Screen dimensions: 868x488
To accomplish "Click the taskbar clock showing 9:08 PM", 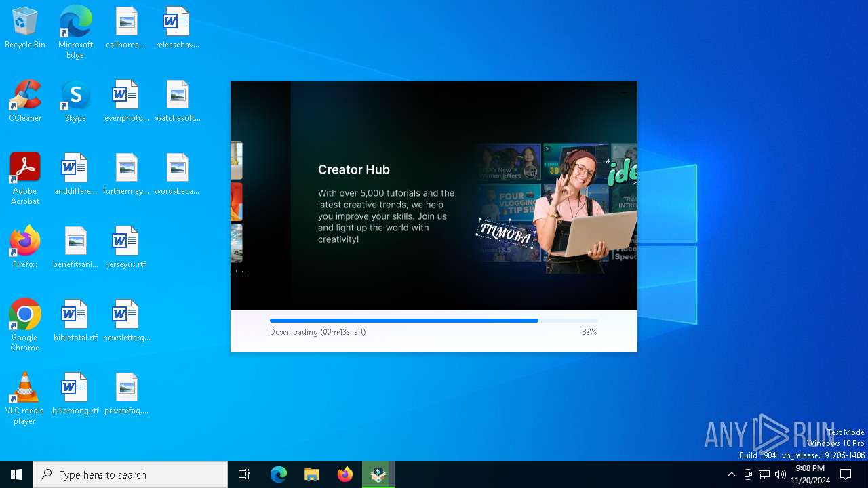I will click(810, 474).
